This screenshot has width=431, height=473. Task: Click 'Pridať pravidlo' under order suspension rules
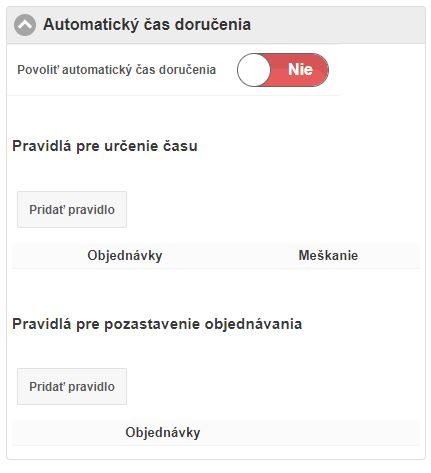point(72,387)
